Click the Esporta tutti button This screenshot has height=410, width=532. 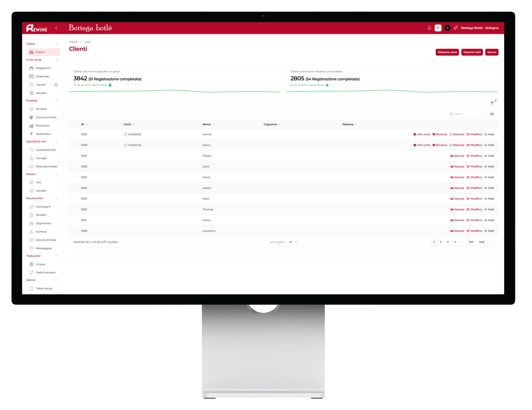click(x=472, y=52)
